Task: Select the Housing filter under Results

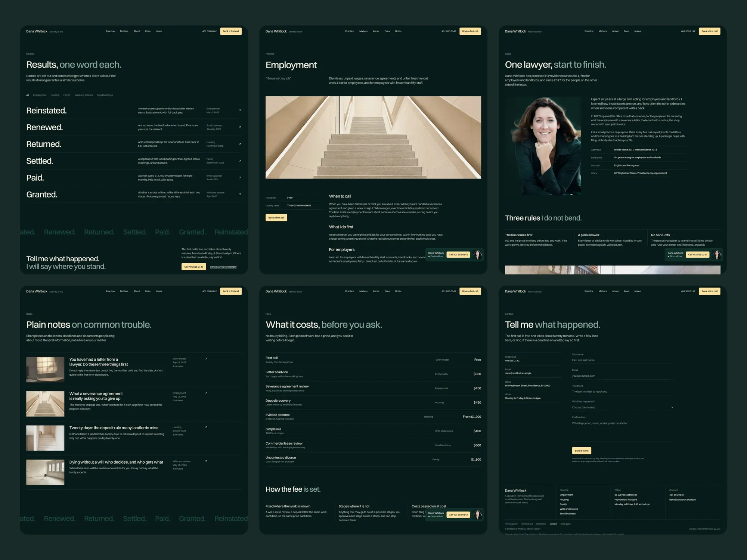Action: [x=55, y=95]
